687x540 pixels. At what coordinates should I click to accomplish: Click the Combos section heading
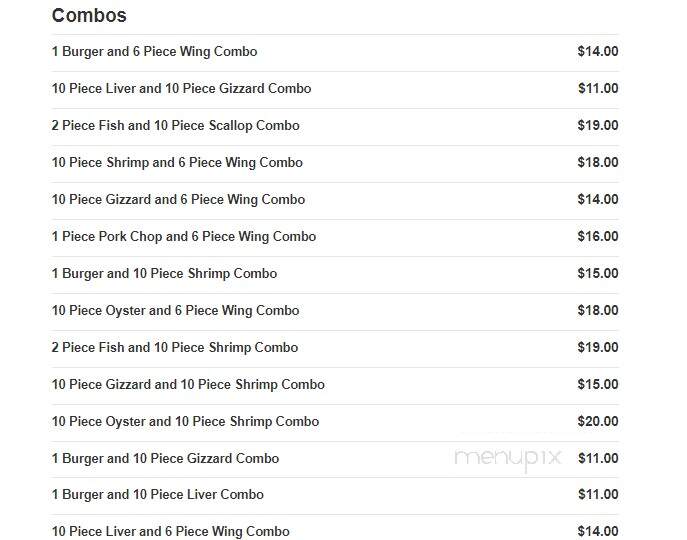pyautogui.click(x=89, y=15)
